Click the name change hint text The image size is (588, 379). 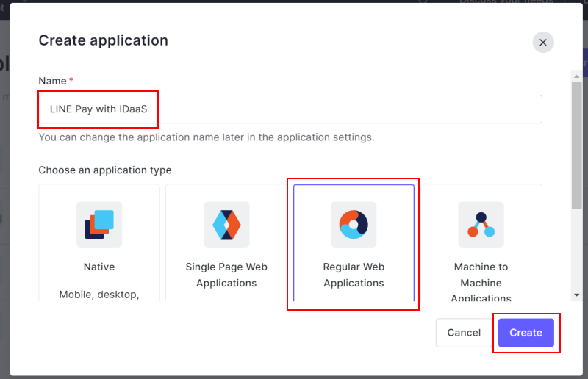(x=207, y=137)
